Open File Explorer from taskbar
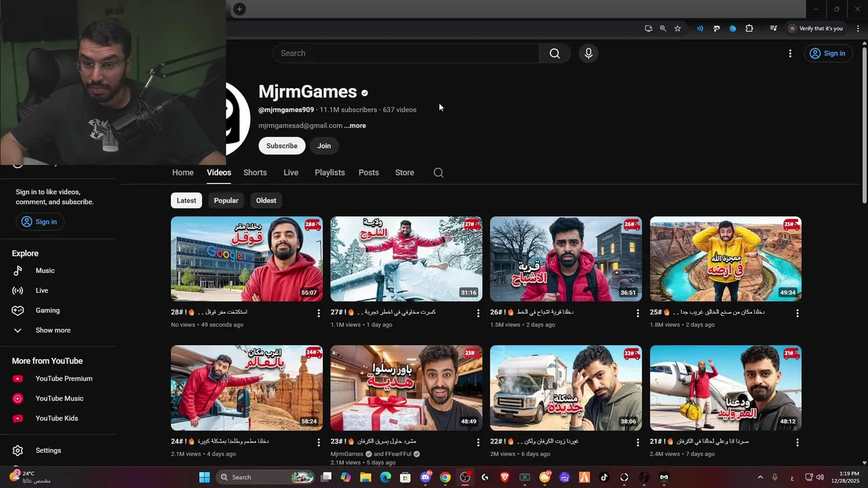 click(366, 477)
